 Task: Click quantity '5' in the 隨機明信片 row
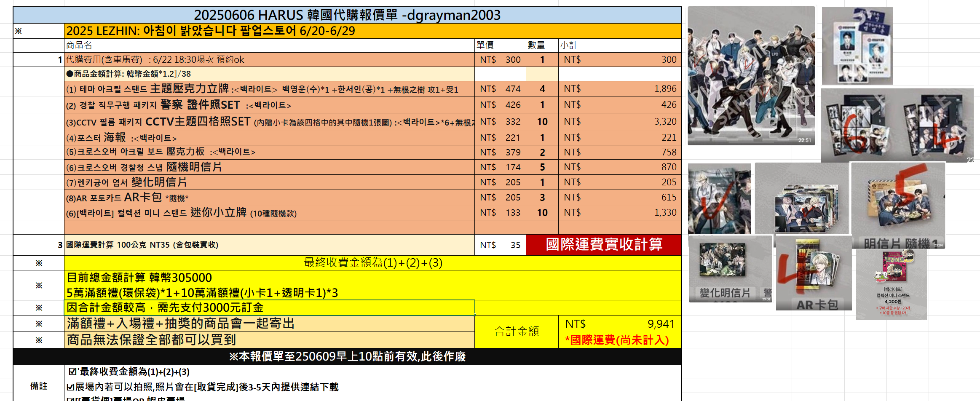pos(542,167)
